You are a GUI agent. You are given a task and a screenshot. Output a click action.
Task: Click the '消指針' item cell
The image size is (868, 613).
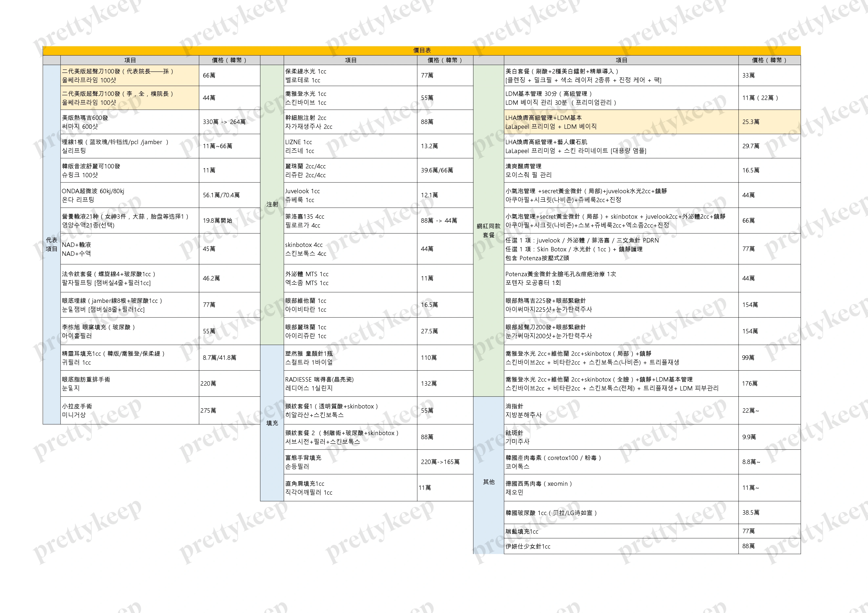621,410
